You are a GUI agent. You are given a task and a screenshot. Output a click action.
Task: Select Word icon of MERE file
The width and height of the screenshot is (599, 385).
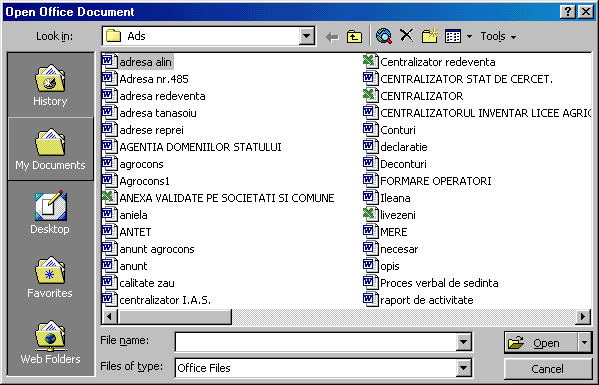click(370, 231)
